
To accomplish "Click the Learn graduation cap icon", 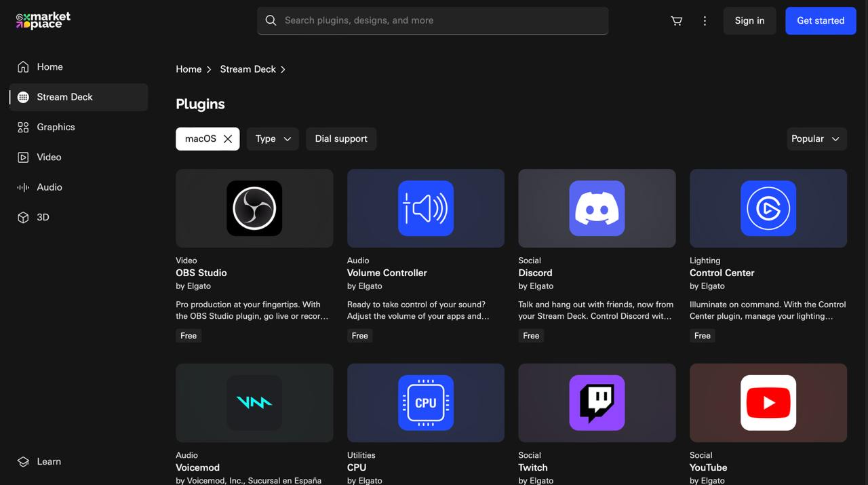I will click(23, 461).
